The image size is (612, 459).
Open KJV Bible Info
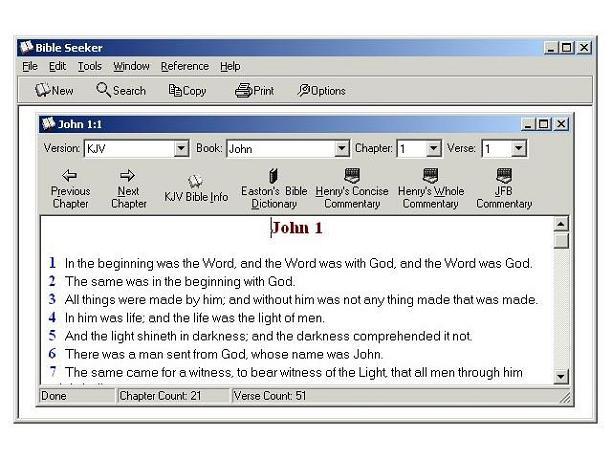click(196, 189)
